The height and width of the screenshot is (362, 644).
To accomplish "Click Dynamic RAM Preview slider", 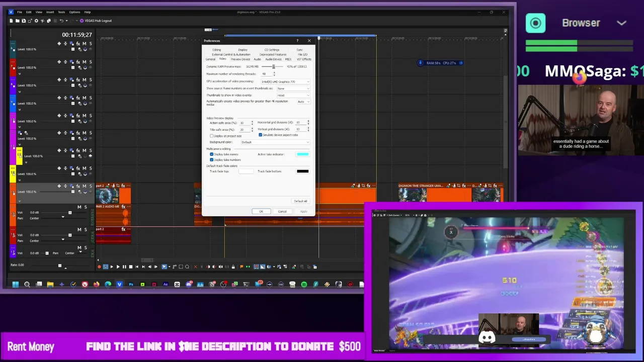I will 274,67.
